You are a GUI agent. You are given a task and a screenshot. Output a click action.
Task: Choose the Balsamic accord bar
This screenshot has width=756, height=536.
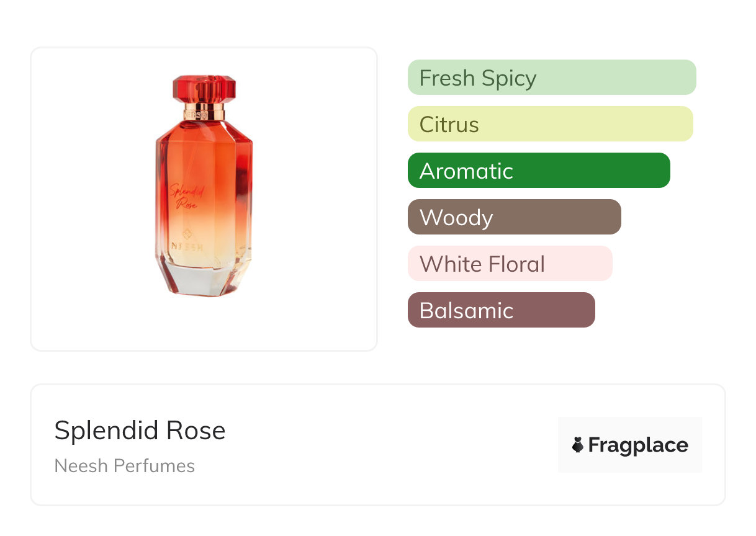point(501,310)
